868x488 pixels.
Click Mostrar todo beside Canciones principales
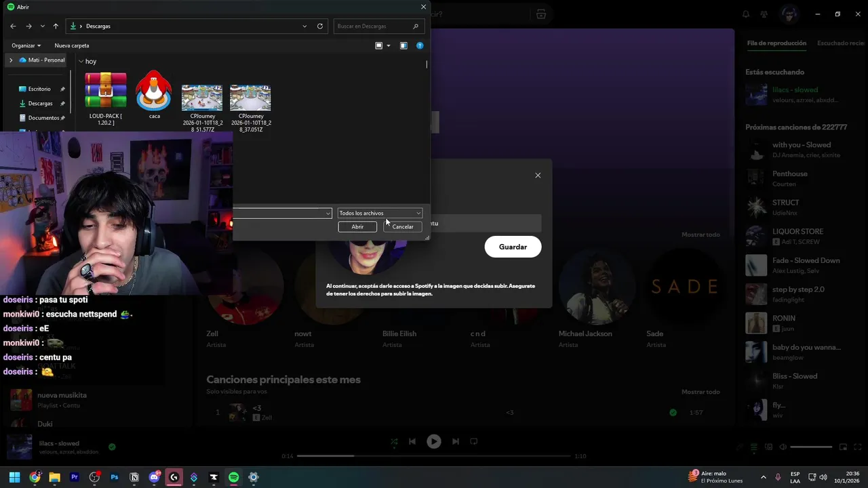pyautogui.click(x=701, y=392)
